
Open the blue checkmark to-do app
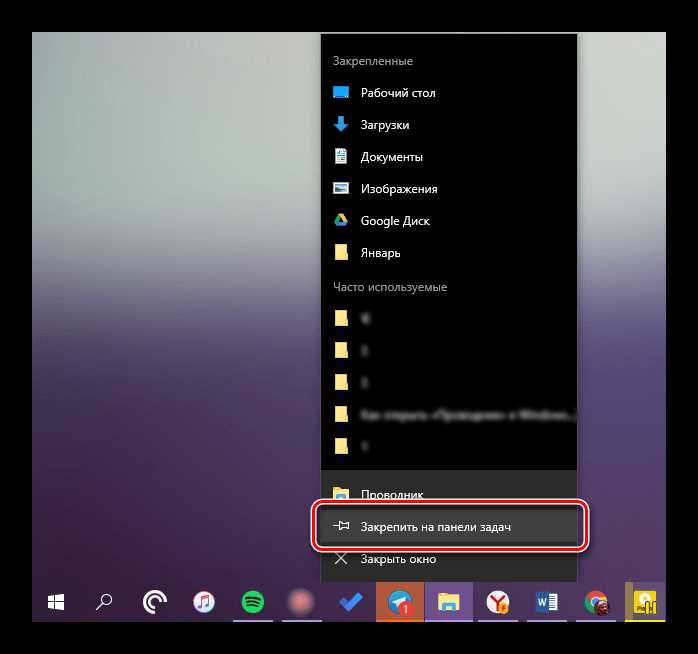[x=351, y=602]
